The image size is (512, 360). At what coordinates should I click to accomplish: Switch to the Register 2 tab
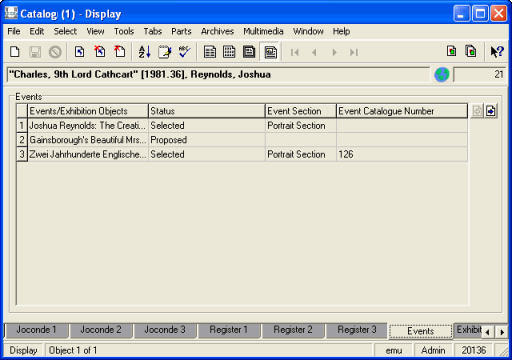point(293,330)
